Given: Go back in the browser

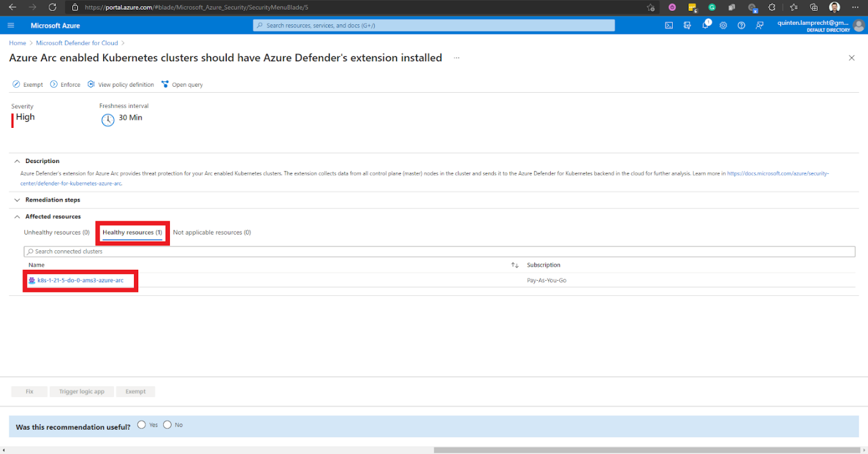Looking at the screenshot, I should point(12,7).
